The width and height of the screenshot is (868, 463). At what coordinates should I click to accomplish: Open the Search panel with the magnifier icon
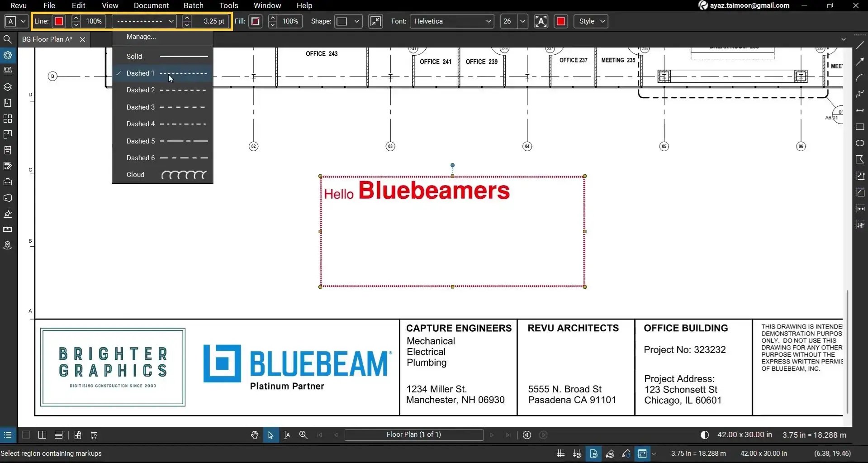[x=8, y=39]
